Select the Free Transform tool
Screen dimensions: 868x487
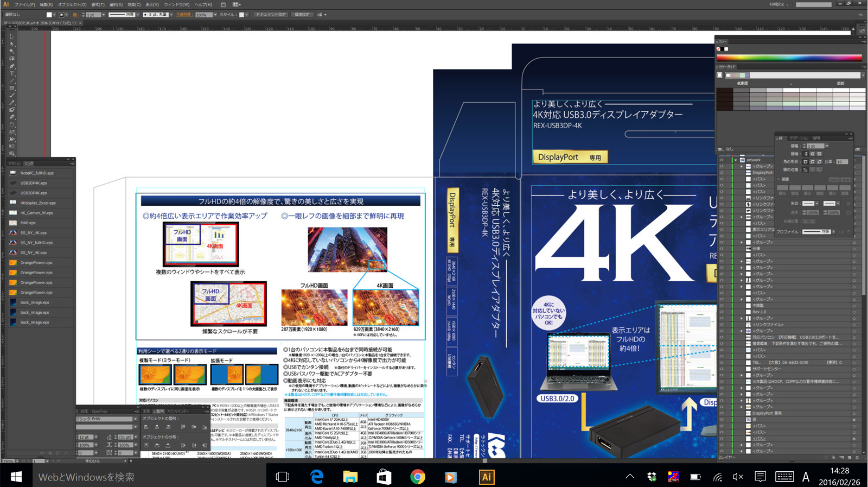pyautogui.click(x=11, y=146)
